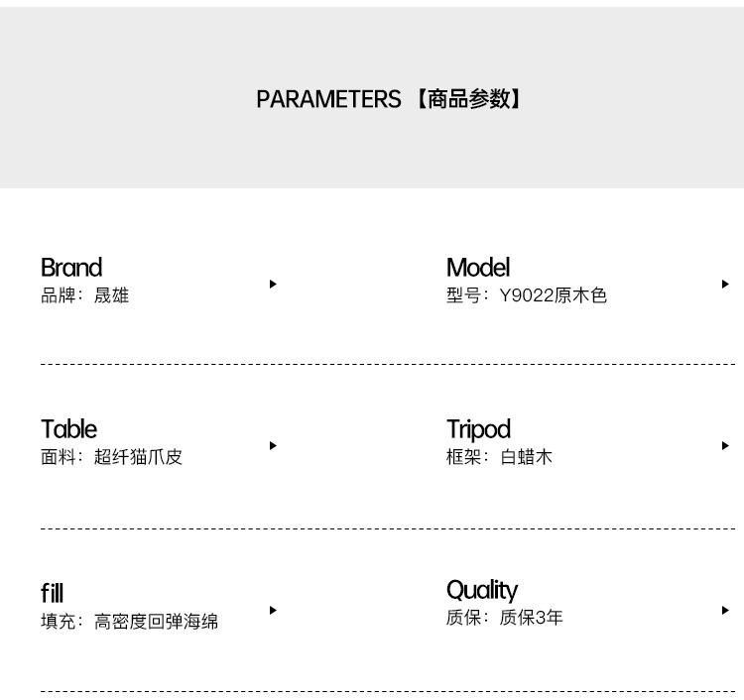The width and height of the screenshot is (744, 700).
Task: Click the arrow beside Brand
Action: coord(273,285)
